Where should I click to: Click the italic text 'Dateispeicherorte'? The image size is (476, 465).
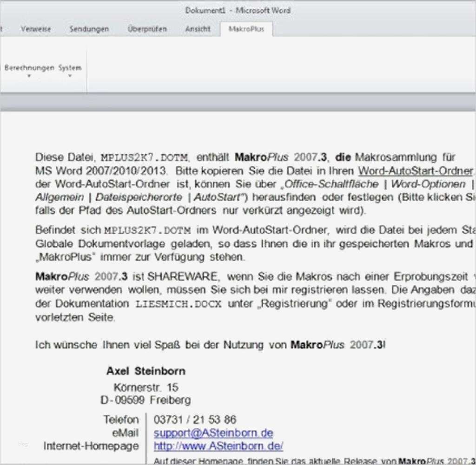point(139,197)
